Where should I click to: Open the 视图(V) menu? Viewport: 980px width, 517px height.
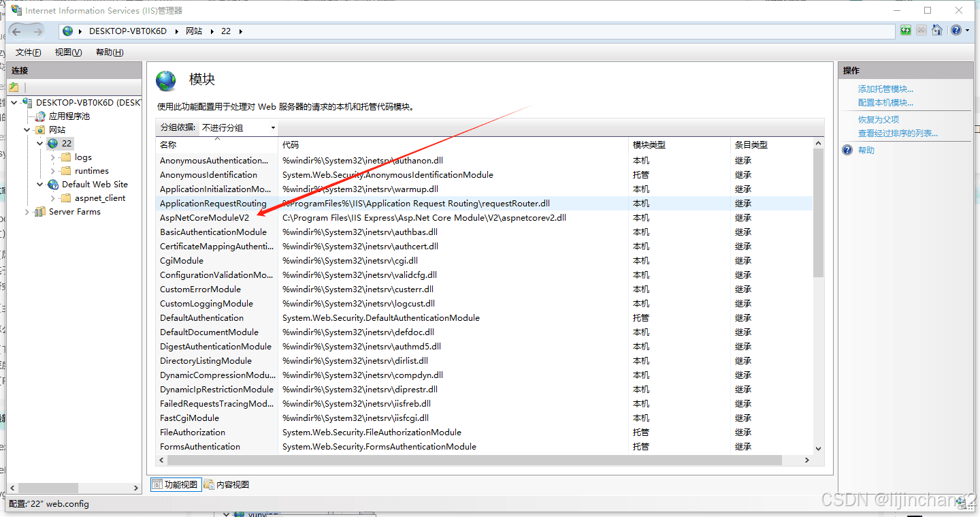tap(68, 52)
